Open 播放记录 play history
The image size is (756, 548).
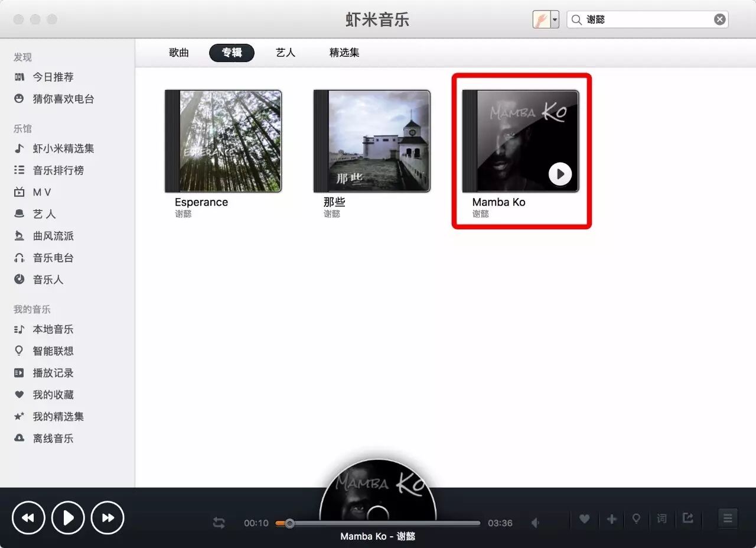(53, 373)
